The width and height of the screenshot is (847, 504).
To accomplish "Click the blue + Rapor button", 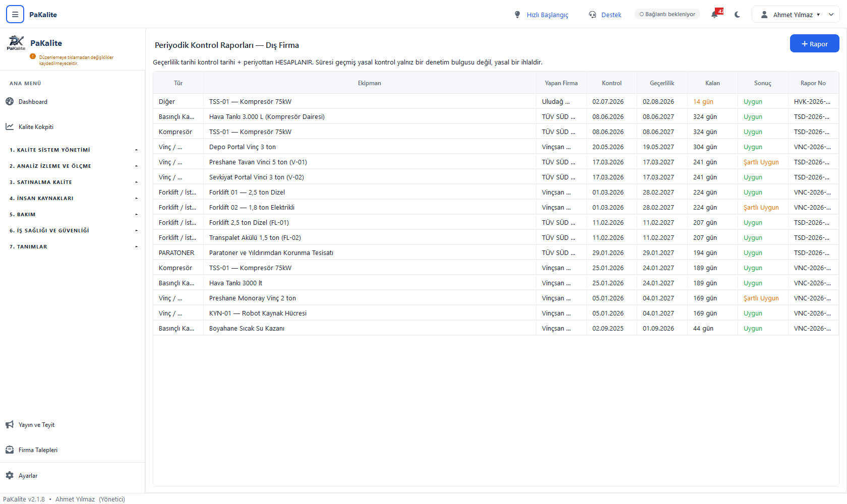I will (x=814, y=44).
